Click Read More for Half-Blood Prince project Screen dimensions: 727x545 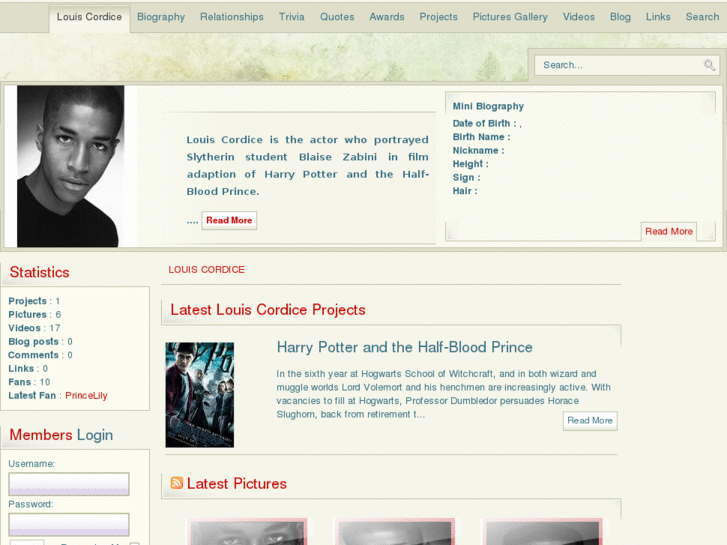click(590, 421)
